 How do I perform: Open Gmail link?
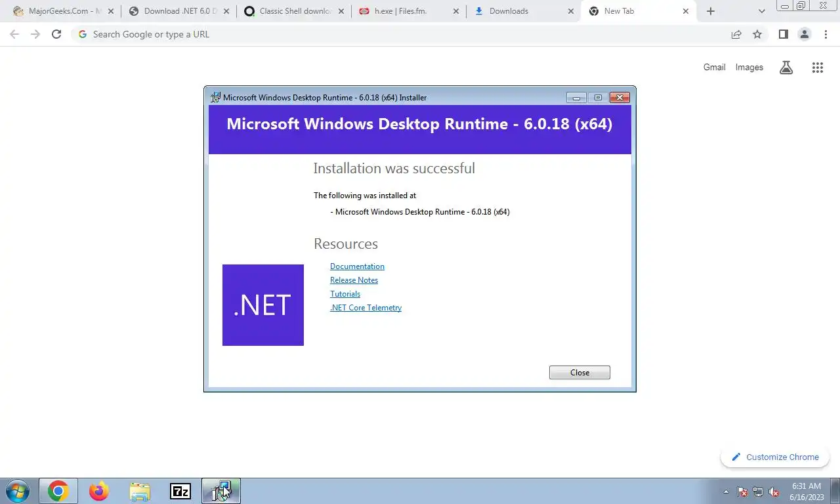click(x=714, y=67)
